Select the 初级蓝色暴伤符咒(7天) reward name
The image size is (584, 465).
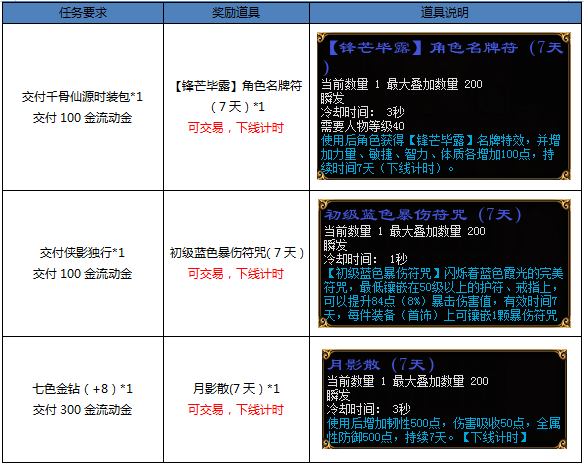click(x=237, y=253)
